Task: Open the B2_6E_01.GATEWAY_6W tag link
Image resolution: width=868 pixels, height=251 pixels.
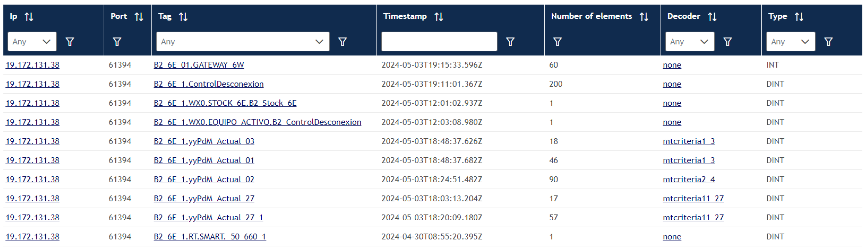Action: click(x=199, y=65)
